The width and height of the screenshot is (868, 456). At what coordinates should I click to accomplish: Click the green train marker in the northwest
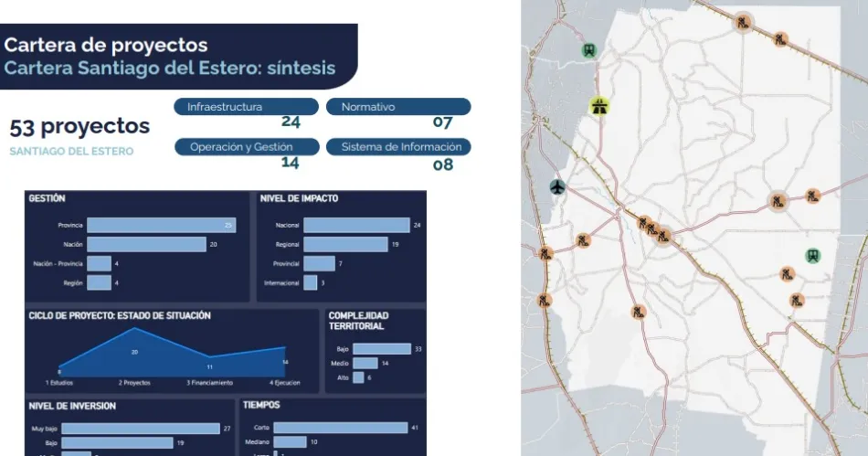click(x=590, y=51)
